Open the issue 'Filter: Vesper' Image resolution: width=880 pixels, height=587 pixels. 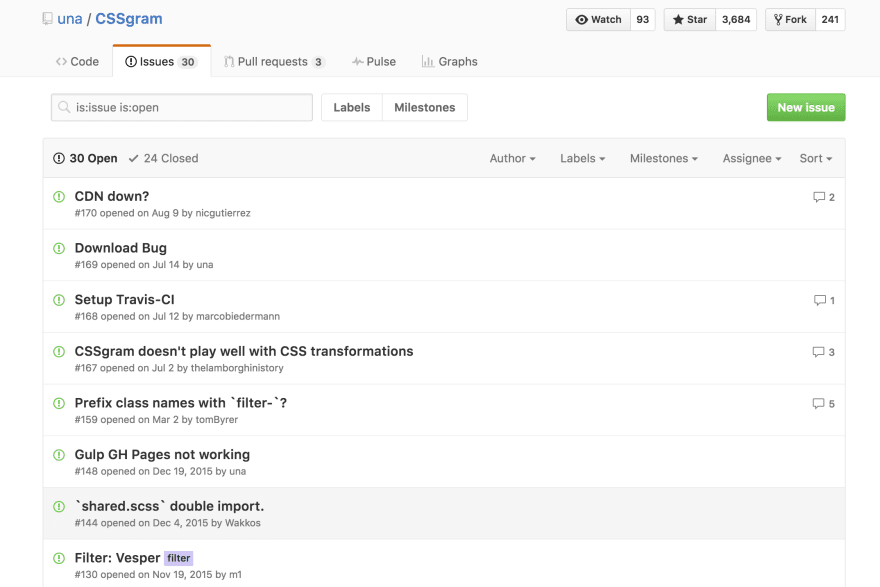(x=117, y=558)
